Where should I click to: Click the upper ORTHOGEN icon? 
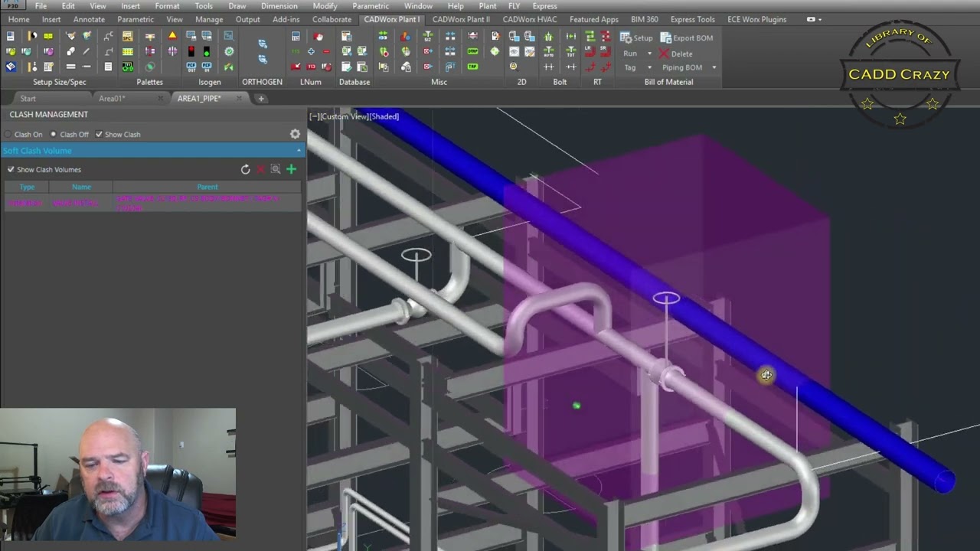(x=263, y=44)
